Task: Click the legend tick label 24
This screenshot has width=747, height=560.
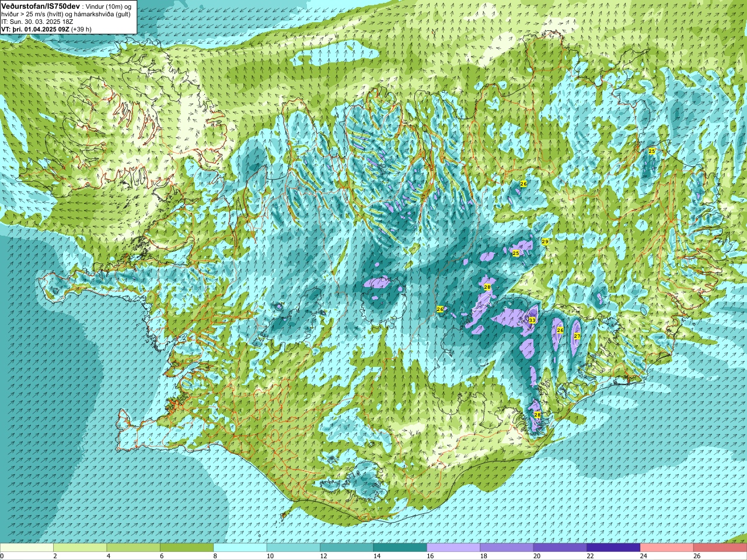Action: pyautogui.click(x=644, y=556)
